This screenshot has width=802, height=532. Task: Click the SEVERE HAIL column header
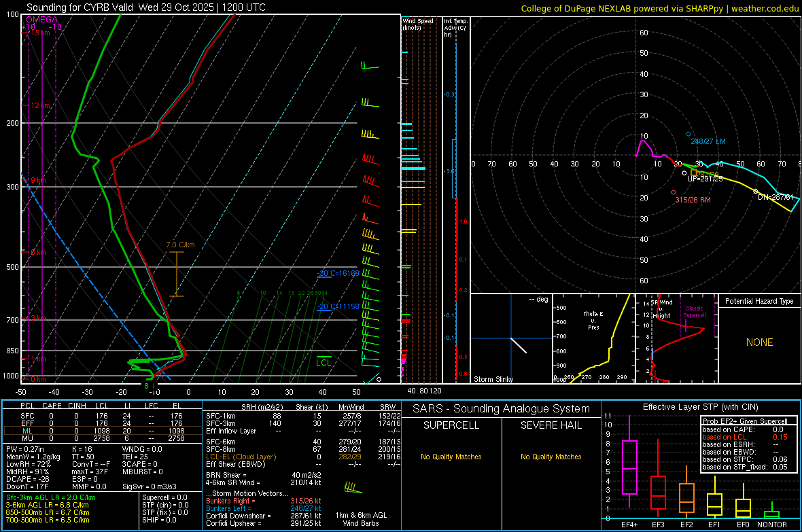[x=551, y=425]
